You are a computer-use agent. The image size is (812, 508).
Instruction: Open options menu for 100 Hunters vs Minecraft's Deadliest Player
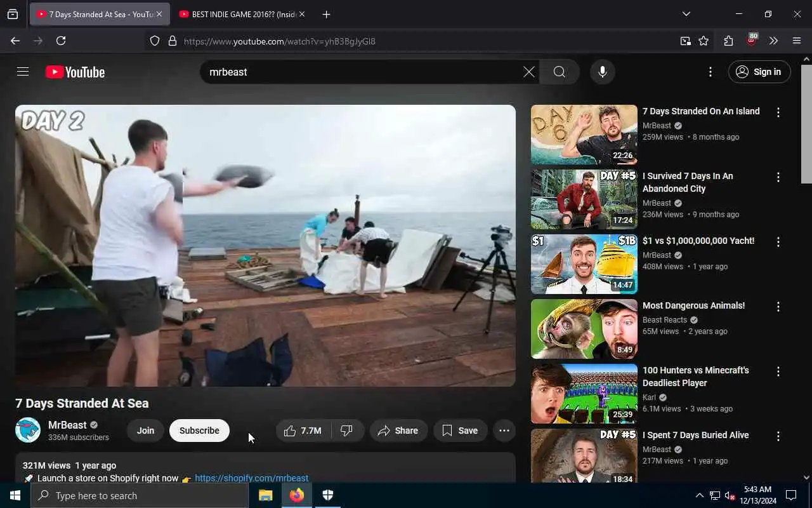coord(778,371)
